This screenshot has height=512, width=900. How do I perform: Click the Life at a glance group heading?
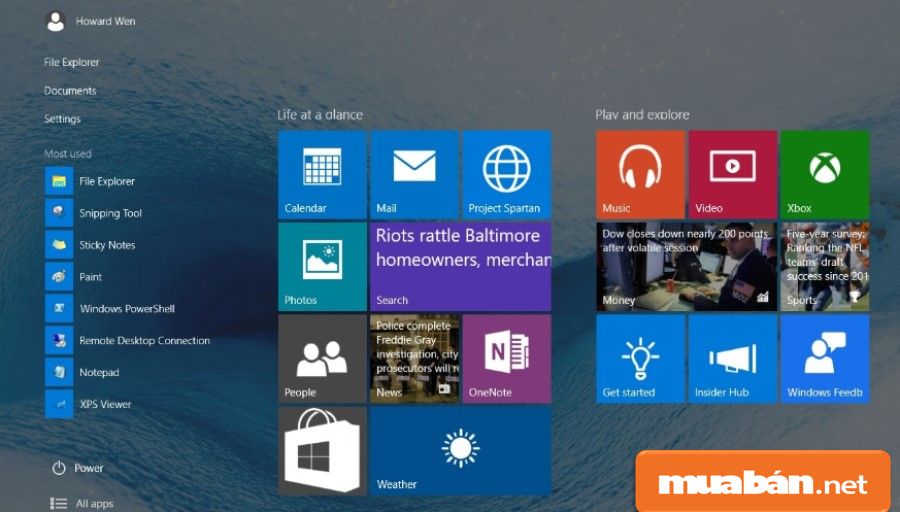(x=320, y=115)
